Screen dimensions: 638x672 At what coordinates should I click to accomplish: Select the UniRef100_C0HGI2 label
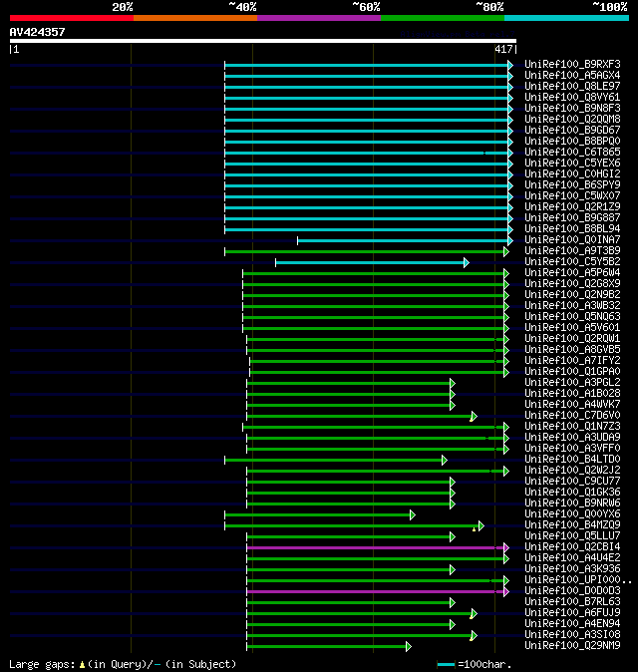point(572,174)
